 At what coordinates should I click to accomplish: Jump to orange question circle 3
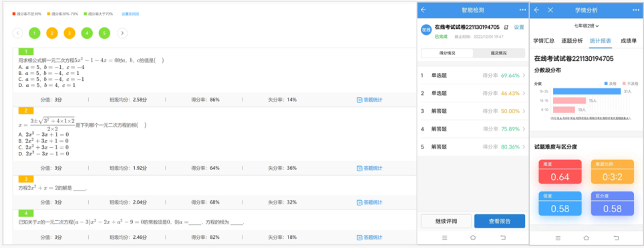coord(69,33)
